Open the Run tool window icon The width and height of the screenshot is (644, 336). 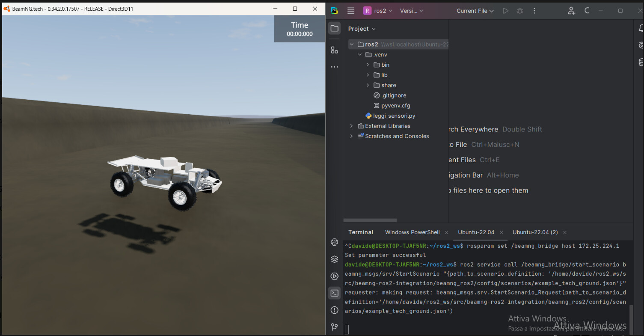pyautogui.click(x=335, y=276)
